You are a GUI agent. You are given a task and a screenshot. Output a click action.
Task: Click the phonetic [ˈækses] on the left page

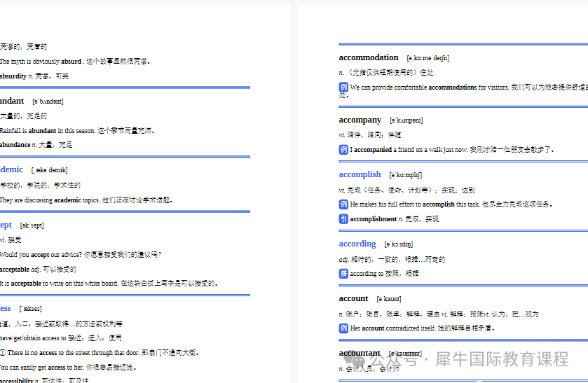[30, 309]
